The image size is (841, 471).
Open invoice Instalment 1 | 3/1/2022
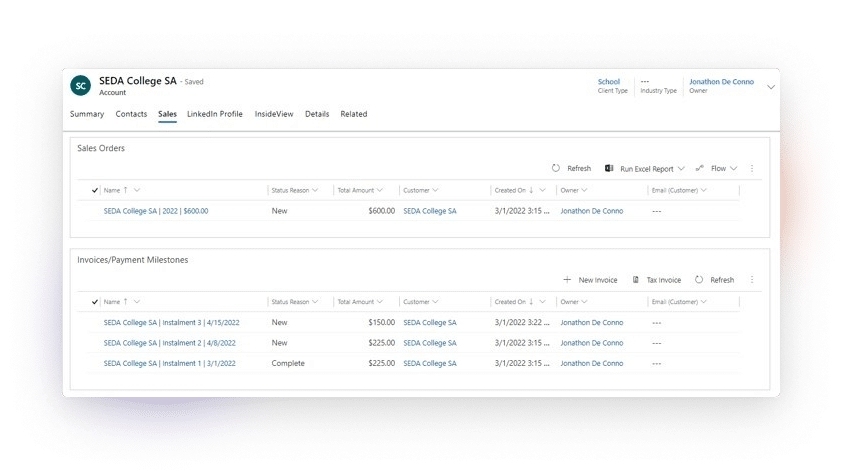(169, 363)
